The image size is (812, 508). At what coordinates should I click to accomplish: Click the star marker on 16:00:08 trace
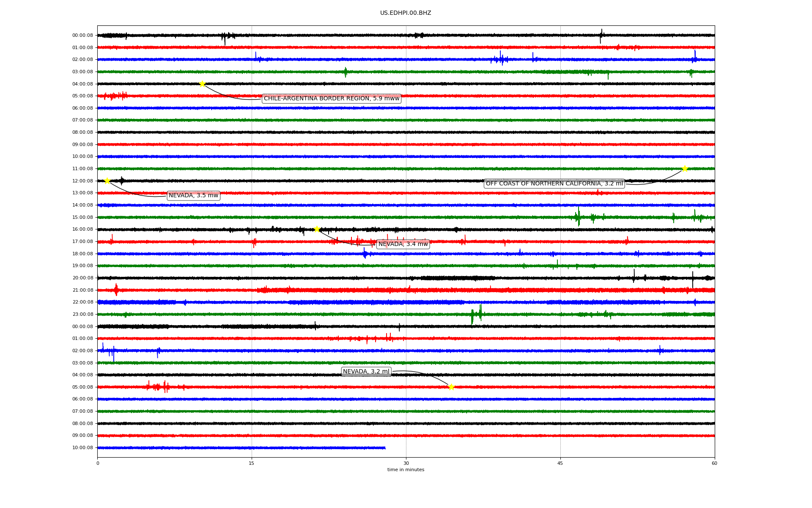[317, 229]
